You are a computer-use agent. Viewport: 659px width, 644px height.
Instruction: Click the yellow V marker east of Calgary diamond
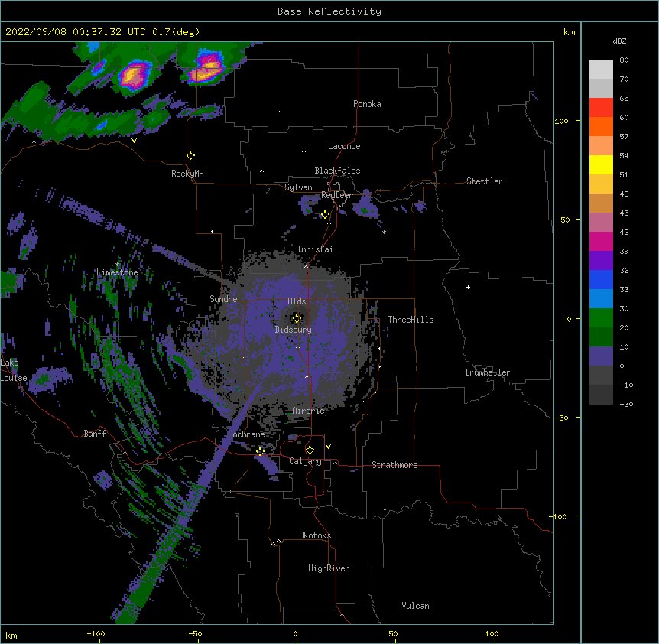coord(328,447)
